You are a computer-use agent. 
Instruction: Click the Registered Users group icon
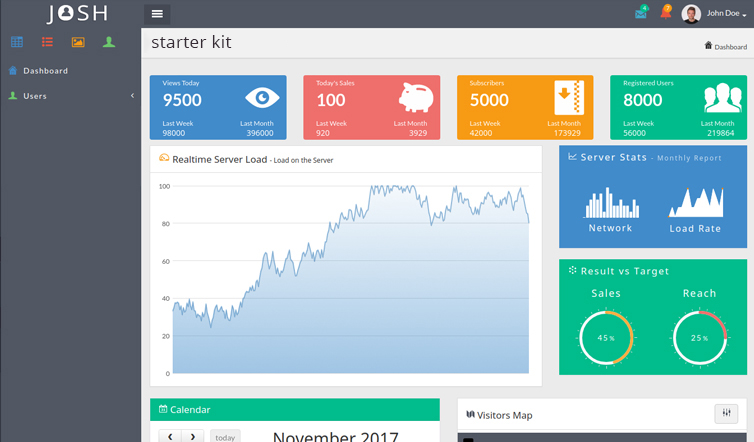pos(722,98)
